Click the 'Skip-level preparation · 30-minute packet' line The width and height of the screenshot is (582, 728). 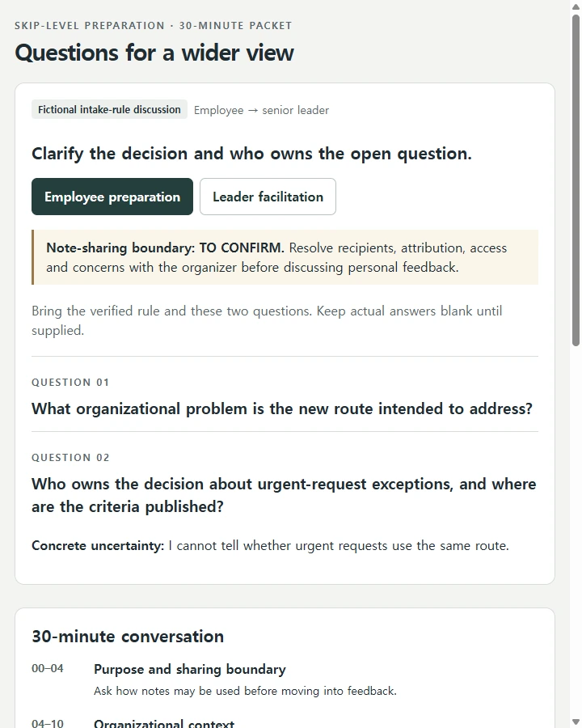coord(153,26)
